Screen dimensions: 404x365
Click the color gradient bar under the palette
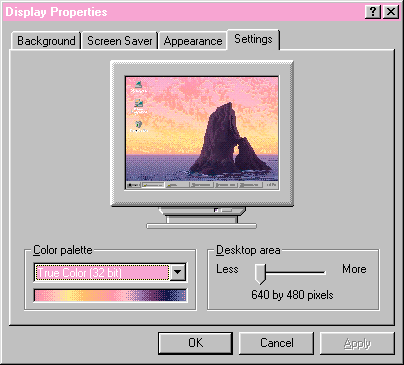coord(110,296)
